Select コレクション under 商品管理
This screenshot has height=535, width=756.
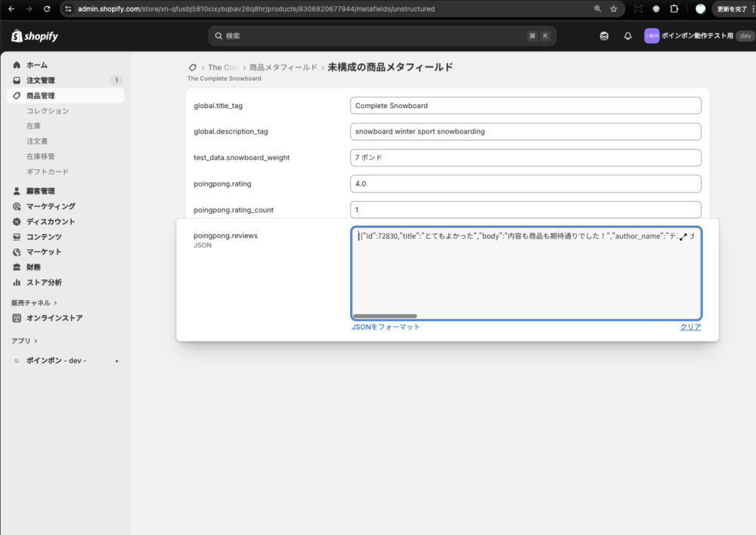coord(48,111)
